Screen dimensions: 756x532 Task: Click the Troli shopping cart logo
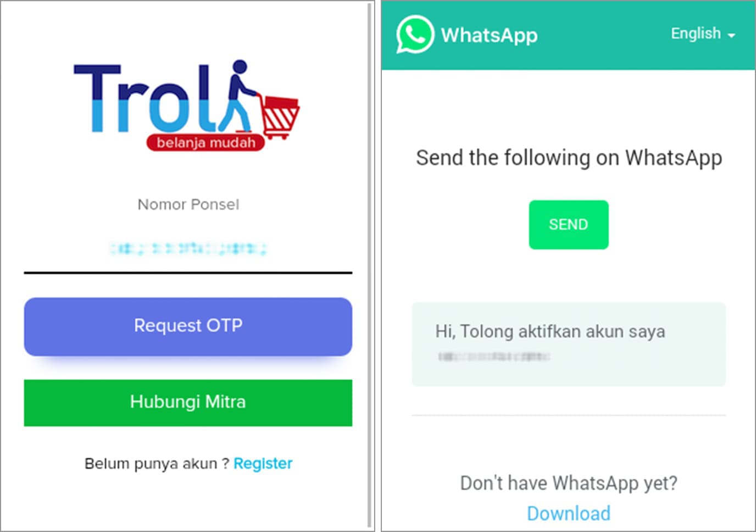click(187, 104)
